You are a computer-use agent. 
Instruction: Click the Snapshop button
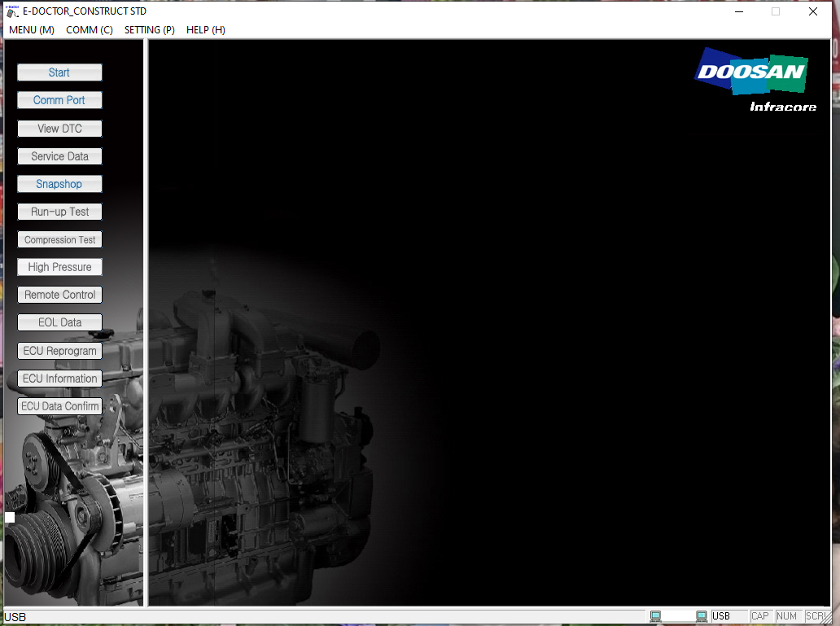pyautogui.click(x=59, y=184)
